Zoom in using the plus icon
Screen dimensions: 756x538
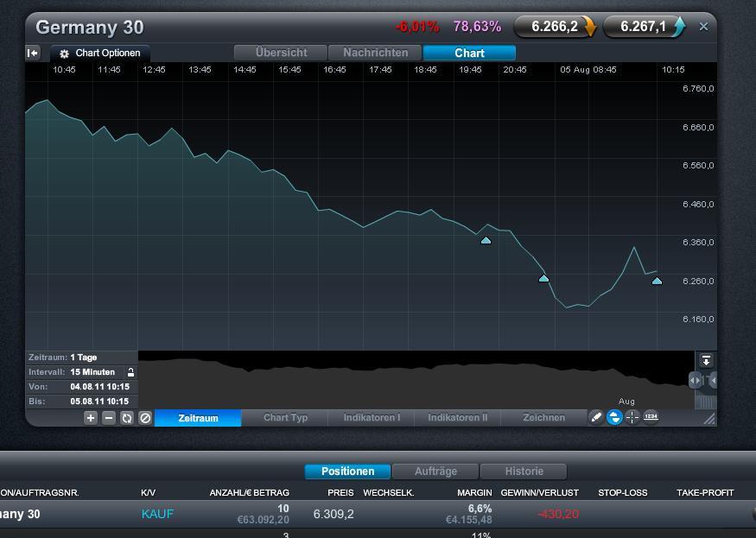91,418
